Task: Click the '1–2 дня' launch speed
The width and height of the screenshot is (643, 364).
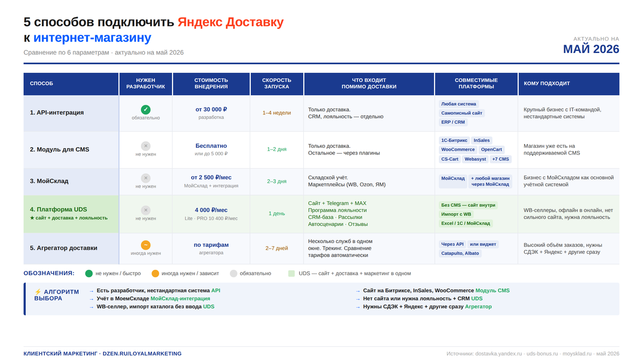Action: (277, 149)
